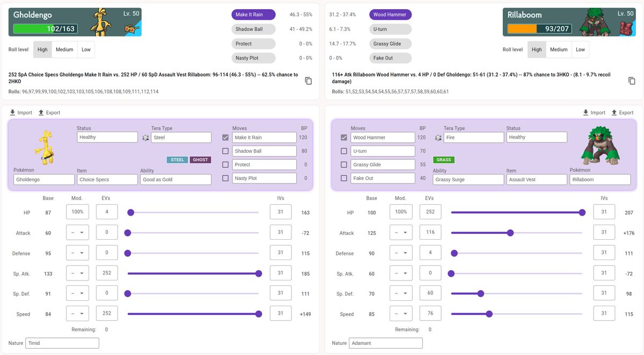644x355 pixels.
Task: Click Rillaboom Attack EV slider
Action: coord(516,233)
